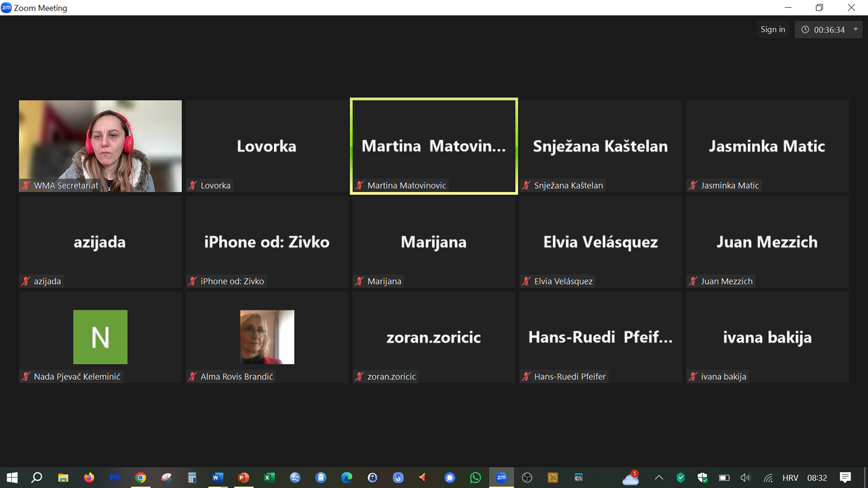Image resolution: width=868 pixels, height=488 pixels.
Task: Click the muted mic icon beside Snježana Kaštelan
Action: click(526, 186)
